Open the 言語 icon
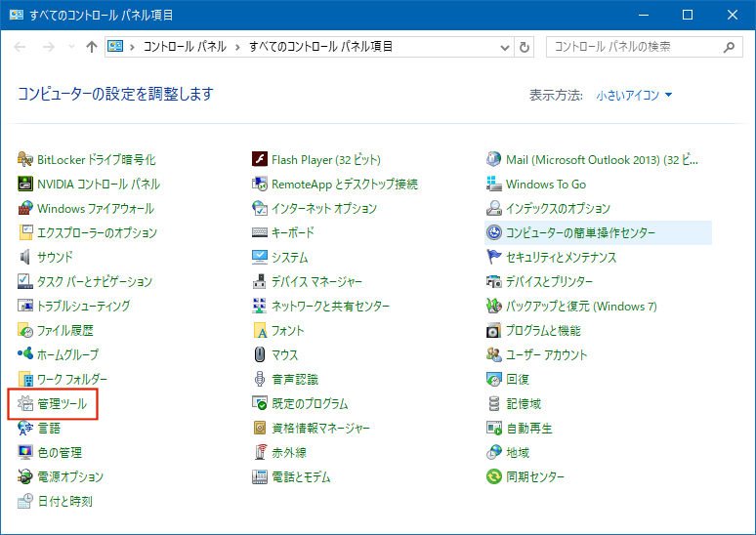The height and width of the screenshot is (535, 756). [x=25, y=428]
